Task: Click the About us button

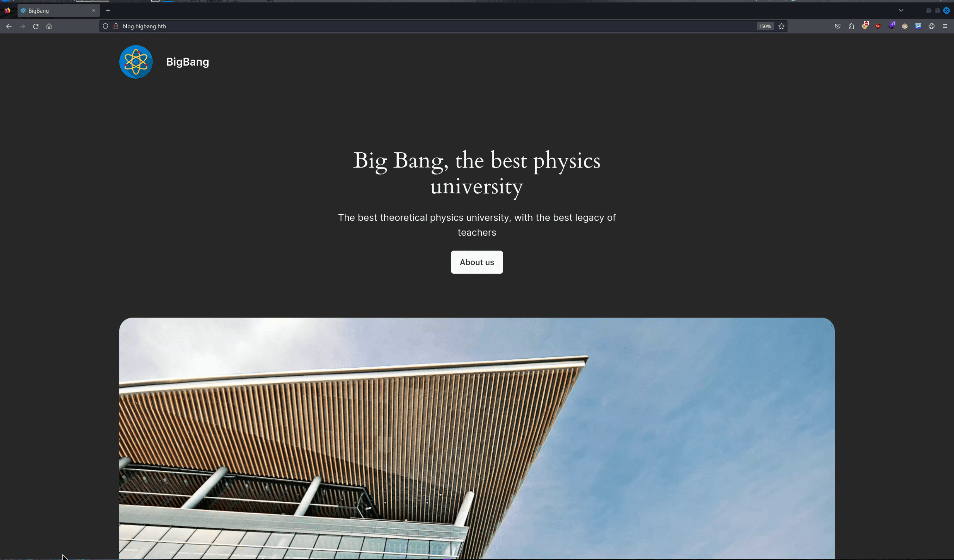Action: (x=477, y=262)
